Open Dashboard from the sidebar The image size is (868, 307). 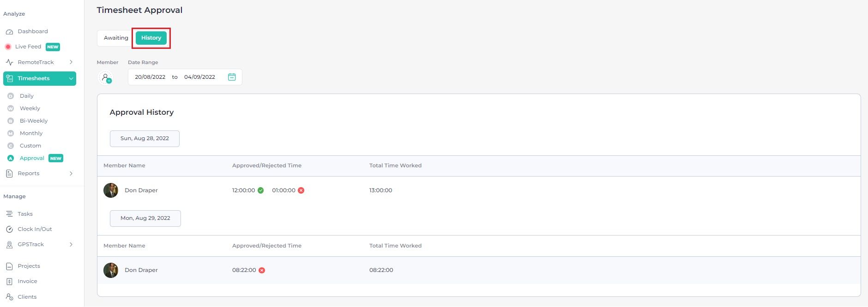(33, 31)
